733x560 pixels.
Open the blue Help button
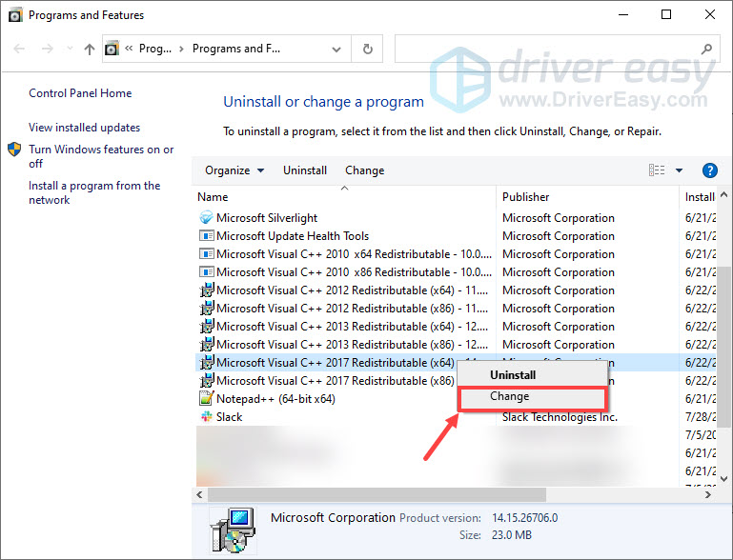tap(709, 170)
